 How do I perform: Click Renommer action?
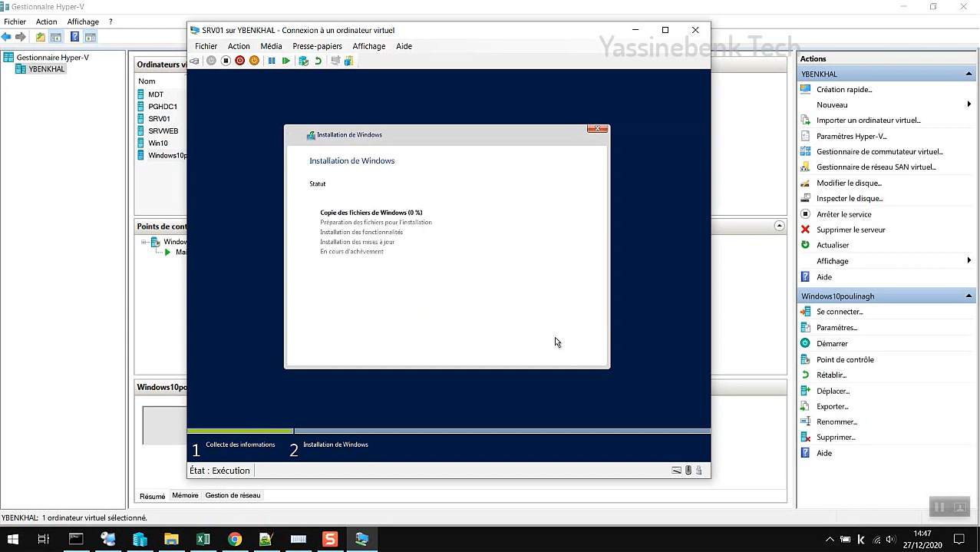tap(836, 421)
